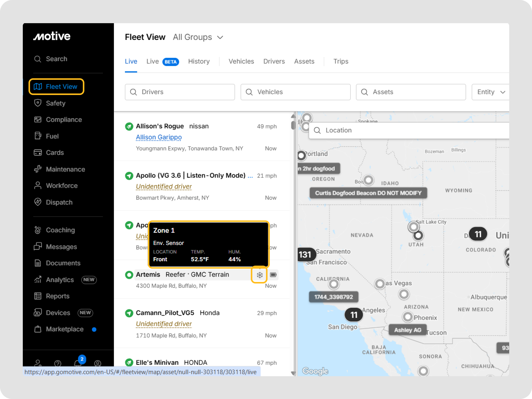Open Allison Garippo driver link
This screenshot has width=532, height=399.
159,137
